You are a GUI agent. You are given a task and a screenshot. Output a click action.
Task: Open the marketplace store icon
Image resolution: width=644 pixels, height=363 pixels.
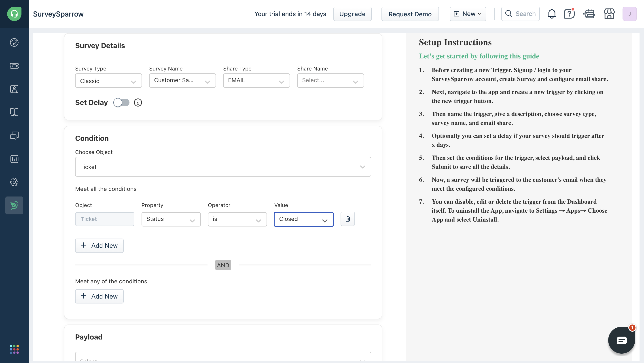pos(609,14)
